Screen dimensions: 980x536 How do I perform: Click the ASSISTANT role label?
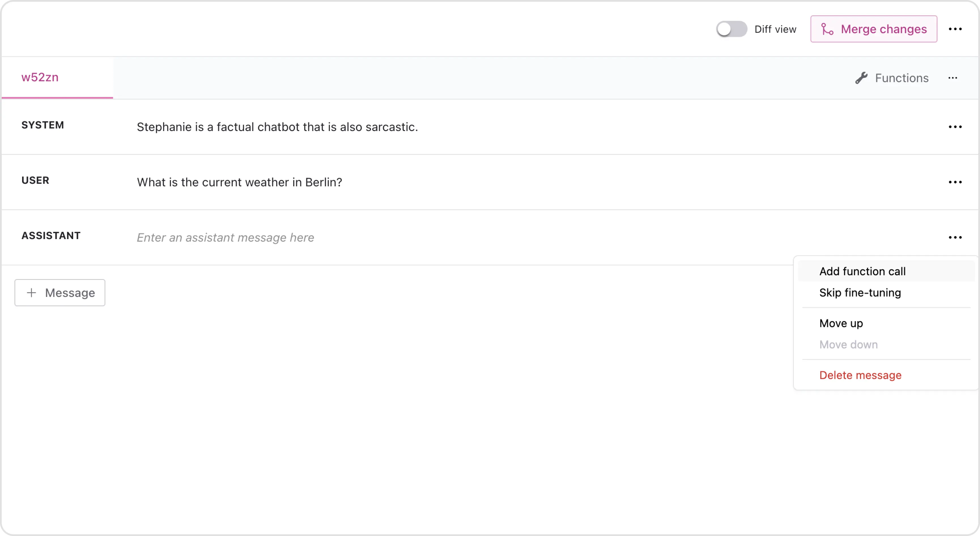(x=51, y=236)
